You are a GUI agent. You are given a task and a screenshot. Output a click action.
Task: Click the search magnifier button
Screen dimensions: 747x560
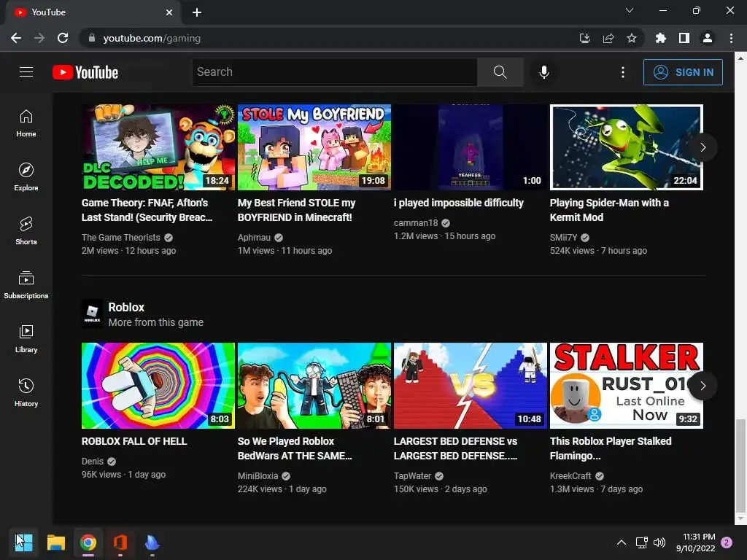500,72
